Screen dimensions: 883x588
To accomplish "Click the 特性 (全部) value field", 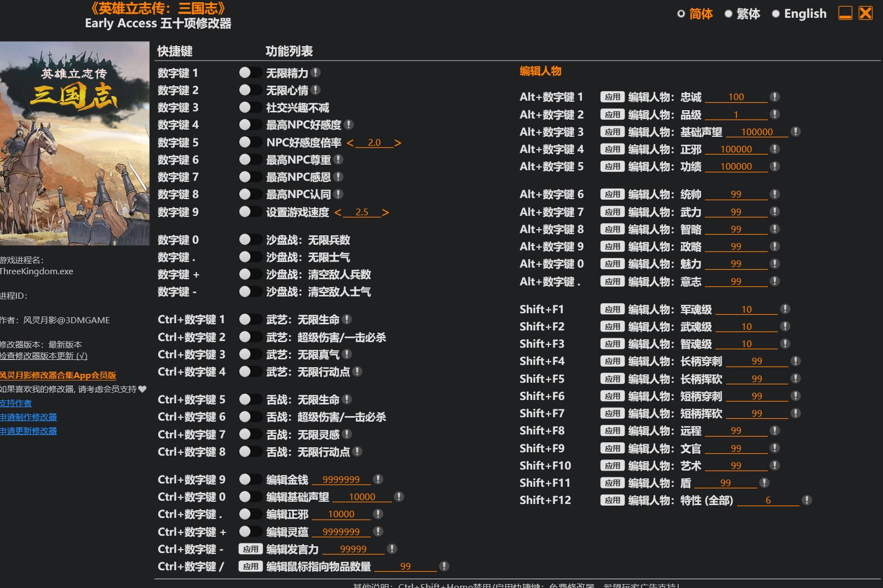I will tap(768, 500).
